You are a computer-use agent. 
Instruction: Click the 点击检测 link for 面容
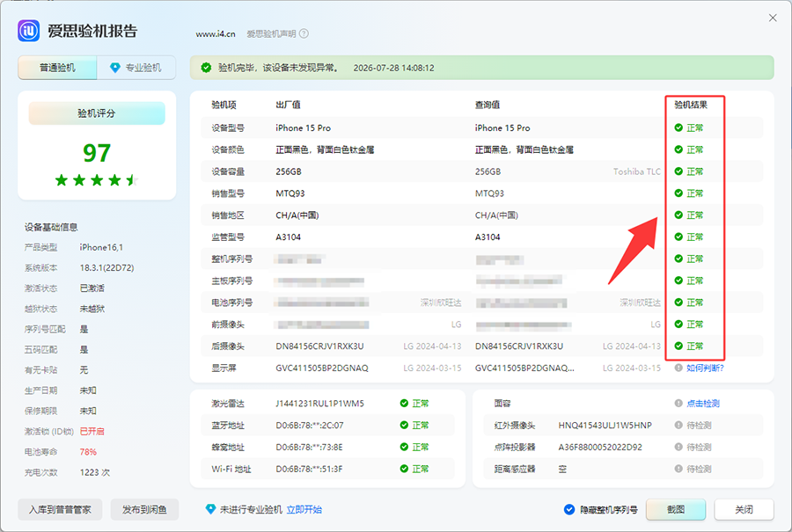pos(703,404)
